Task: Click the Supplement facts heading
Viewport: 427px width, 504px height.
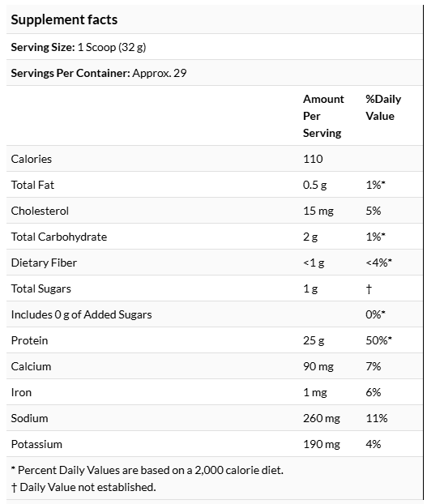Action: coord(64,19)
